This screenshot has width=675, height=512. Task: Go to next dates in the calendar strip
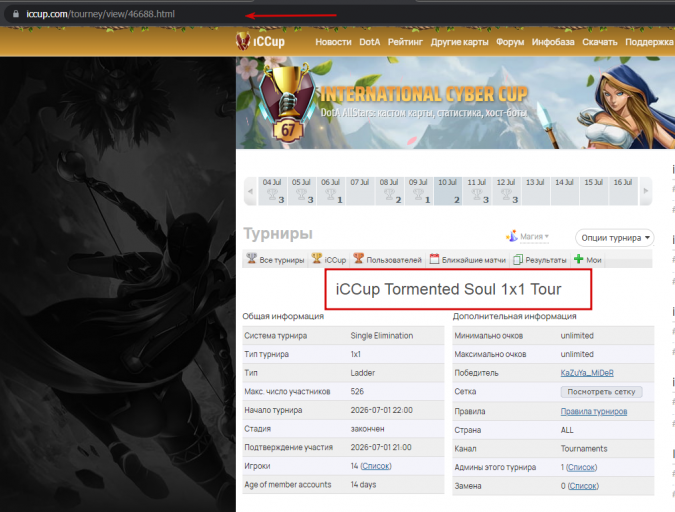coord(645,191)
